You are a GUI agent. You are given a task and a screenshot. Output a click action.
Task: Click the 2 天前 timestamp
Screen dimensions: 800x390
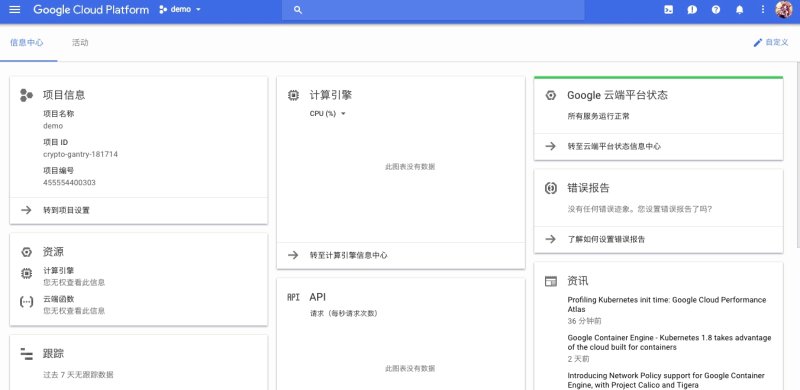pos(579,359)
